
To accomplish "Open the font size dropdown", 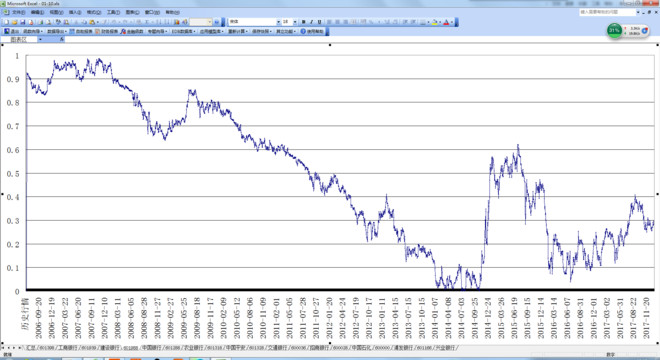I will [x=295, y=22].
